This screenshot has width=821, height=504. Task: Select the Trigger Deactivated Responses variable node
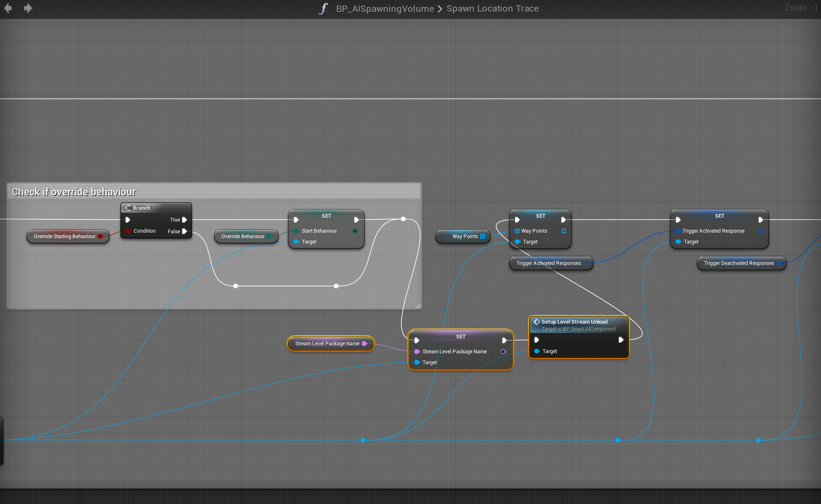(738, 263)
